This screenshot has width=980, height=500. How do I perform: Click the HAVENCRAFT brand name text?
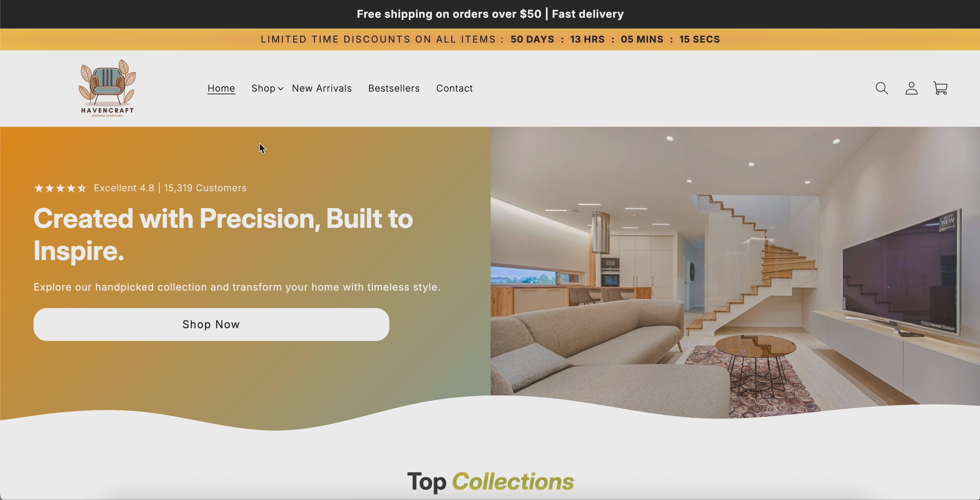pos(107,110)
